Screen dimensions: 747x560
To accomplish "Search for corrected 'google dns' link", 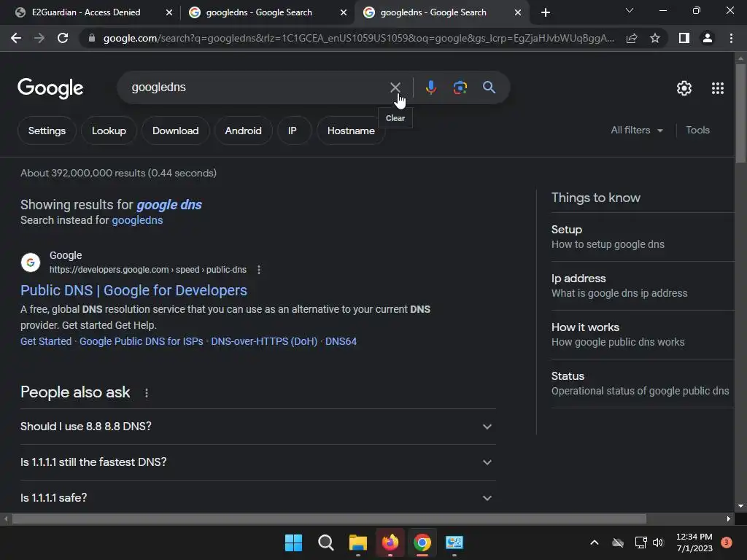I will point(169,205).
